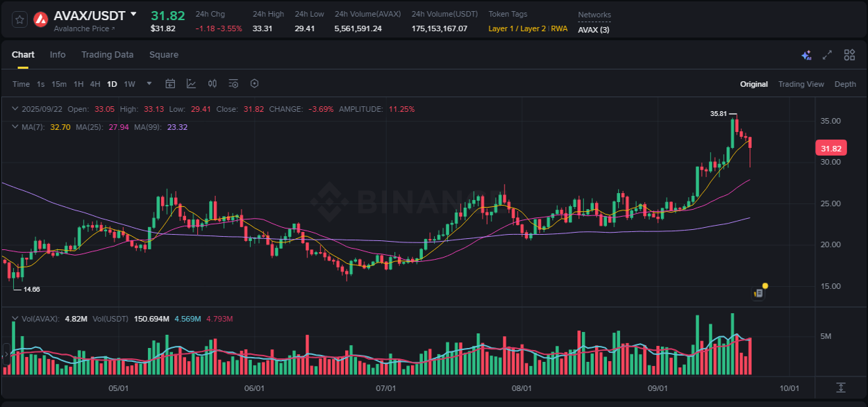
Task: Open the chart settings hexagon icon
Action: 254,83
